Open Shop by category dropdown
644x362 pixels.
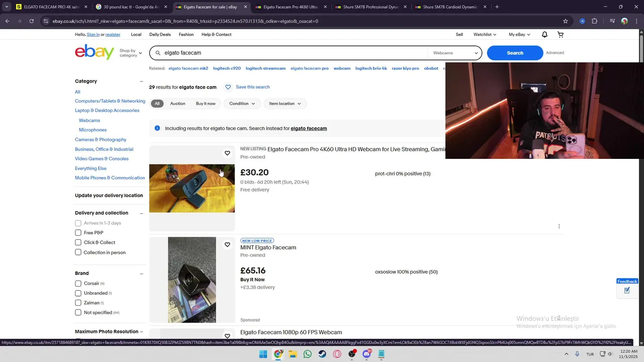click(131, 53)
